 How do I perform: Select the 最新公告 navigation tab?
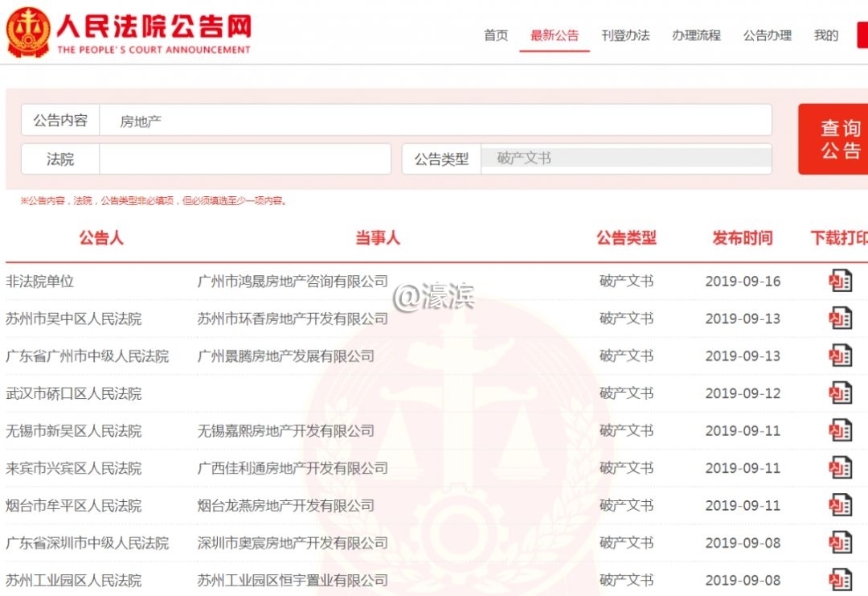(x=554, y=35)
